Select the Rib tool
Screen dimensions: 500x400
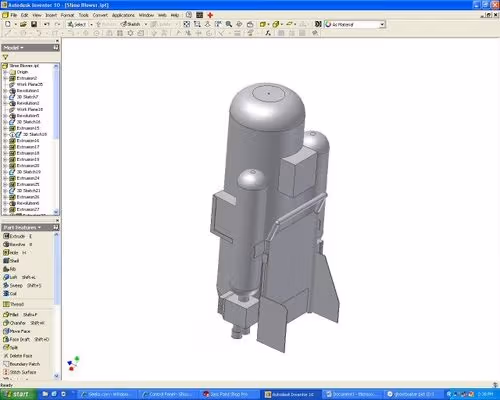[x=10, y=269]
